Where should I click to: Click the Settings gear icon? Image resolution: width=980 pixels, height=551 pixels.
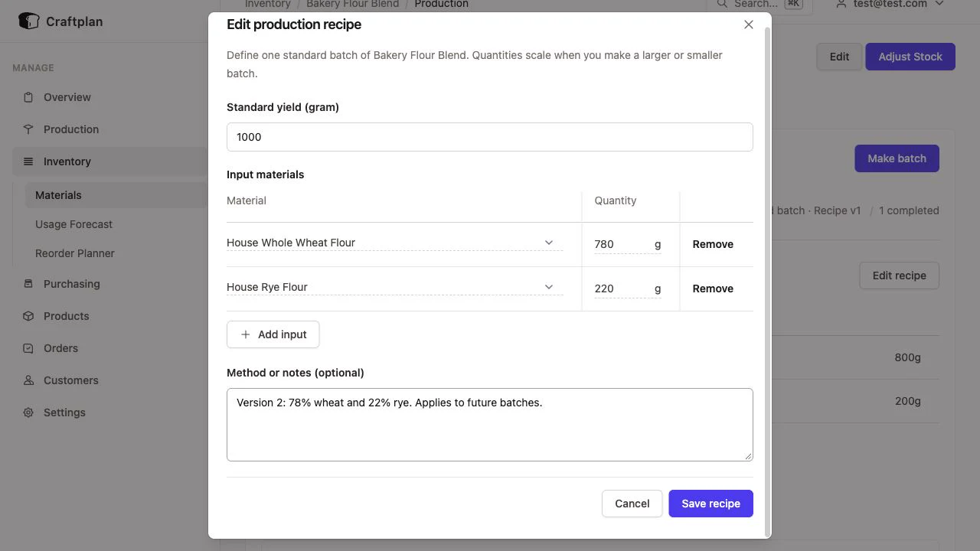tap(28, 412)
